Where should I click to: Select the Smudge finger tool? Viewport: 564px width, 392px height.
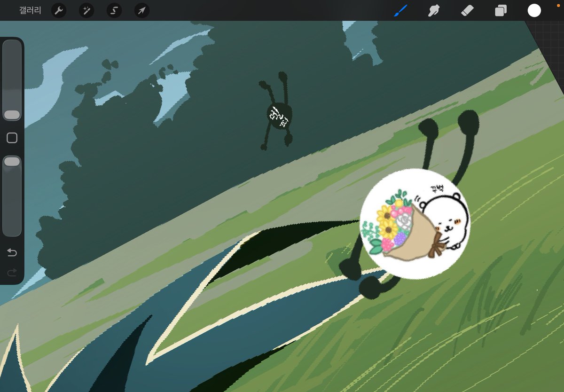pyautogui.click(x=433, y=10)
